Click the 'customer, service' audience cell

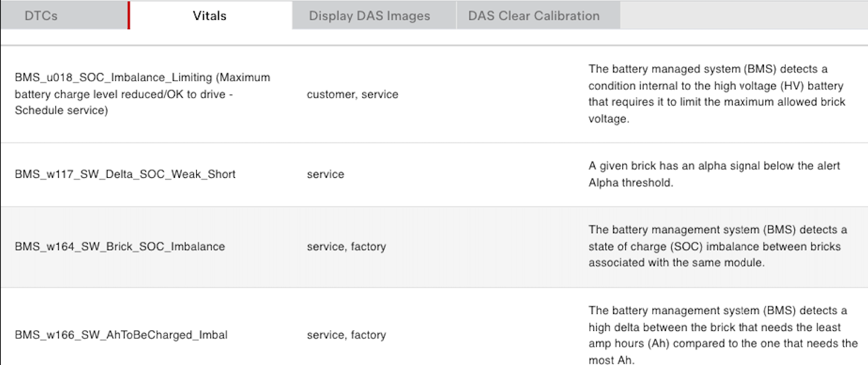coord(352,94)
